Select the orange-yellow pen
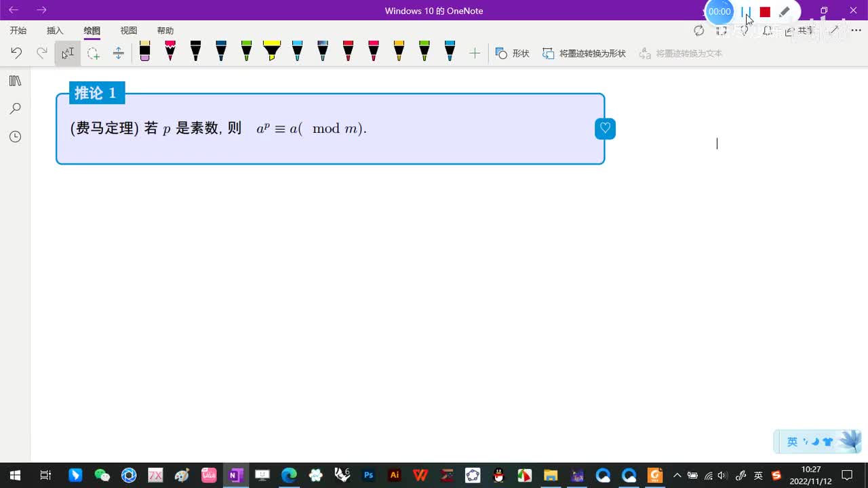The height and width of the screenshot is (488, 868). [x=399, y=51]
